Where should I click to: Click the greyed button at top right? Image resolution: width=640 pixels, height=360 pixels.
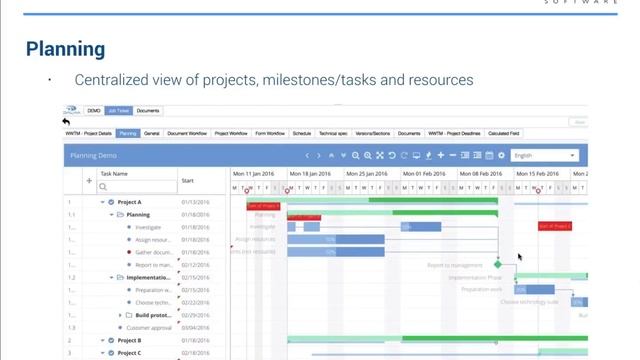click(x=579, y=122)
